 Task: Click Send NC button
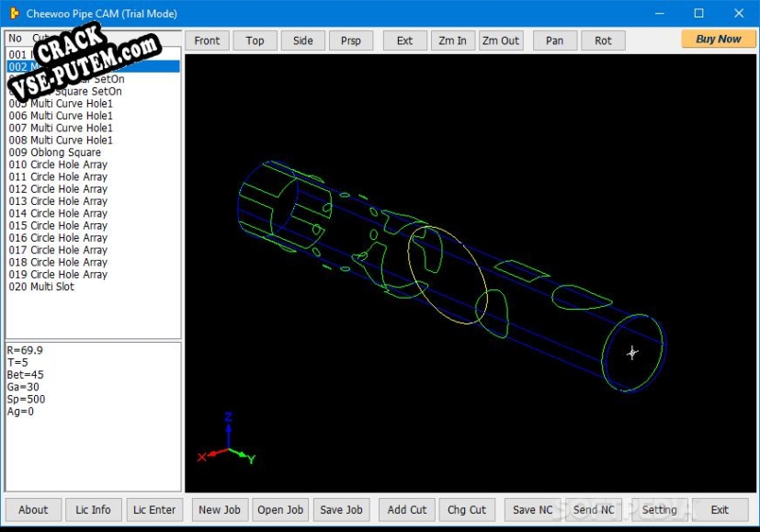coord(594,510)
